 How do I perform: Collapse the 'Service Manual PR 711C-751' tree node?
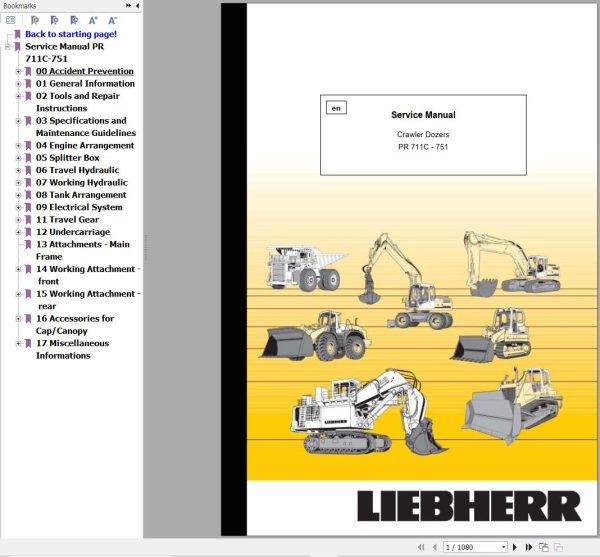(7, 47)
